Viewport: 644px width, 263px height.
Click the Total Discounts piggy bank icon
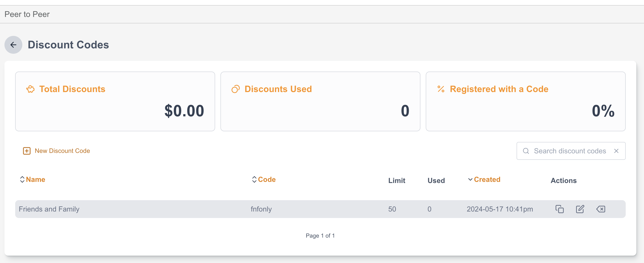[x=31, y=89]
